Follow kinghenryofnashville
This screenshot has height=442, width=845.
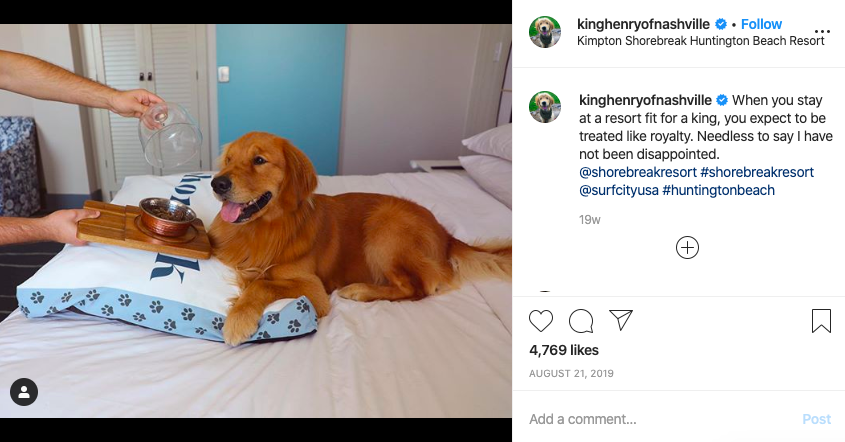coord(761,24)
